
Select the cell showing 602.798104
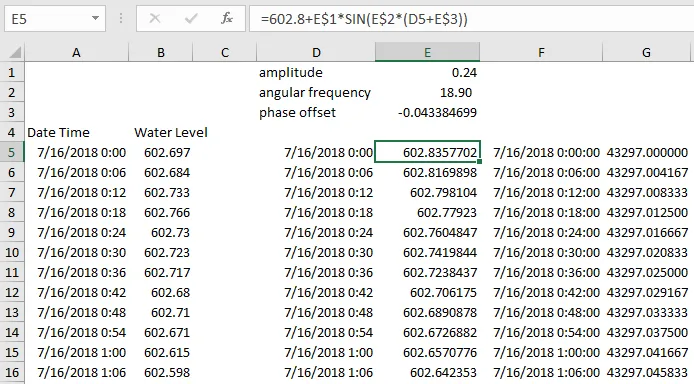tap(427, 192)
